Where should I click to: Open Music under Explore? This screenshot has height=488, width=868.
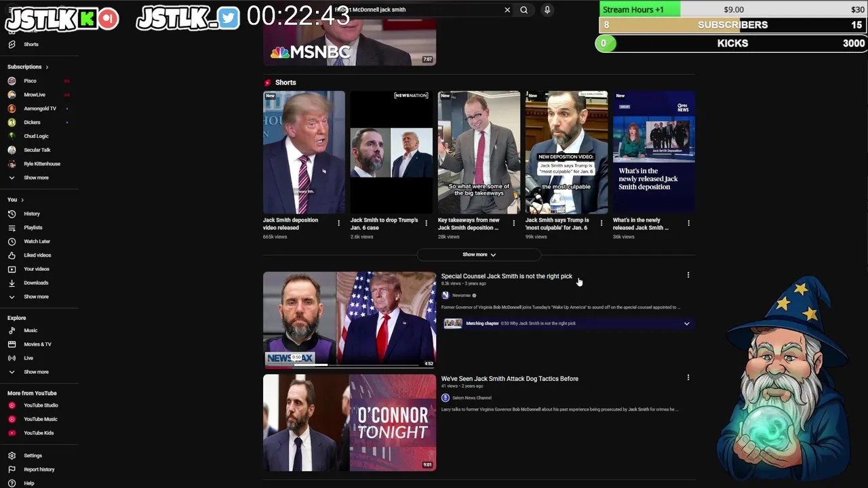[x=31, y=330]
